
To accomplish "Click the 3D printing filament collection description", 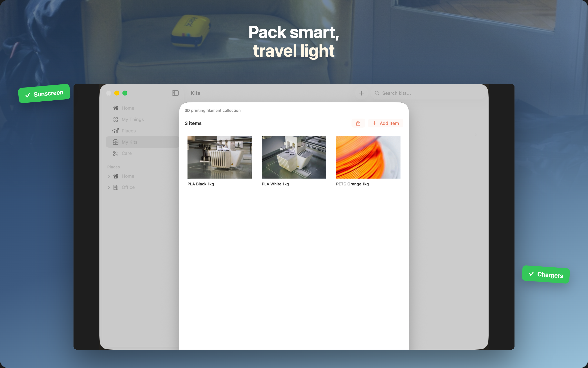I will coord(213,110).
